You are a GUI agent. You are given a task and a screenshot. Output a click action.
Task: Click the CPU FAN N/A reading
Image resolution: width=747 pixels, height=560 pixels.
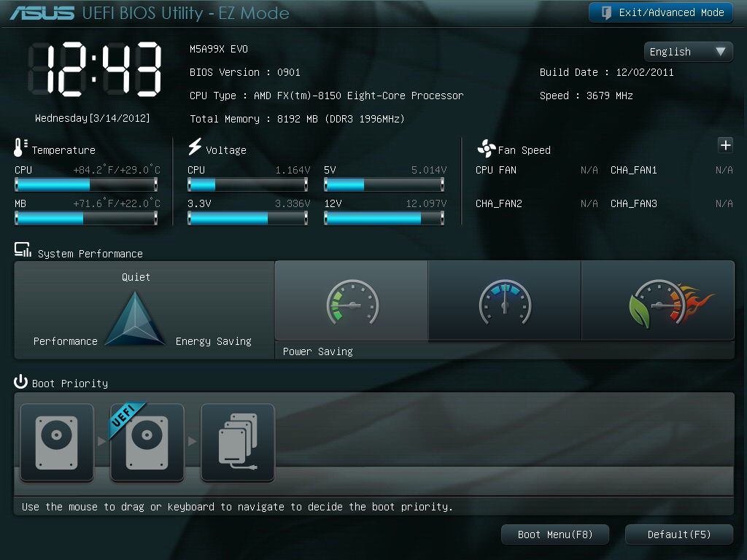589,170
